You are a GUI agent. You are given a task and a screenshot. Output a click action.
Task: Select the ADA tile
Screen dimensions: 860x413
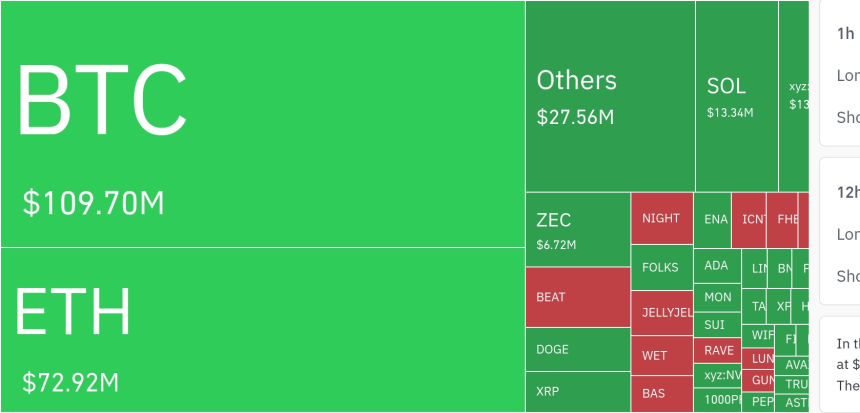[717, 266]
